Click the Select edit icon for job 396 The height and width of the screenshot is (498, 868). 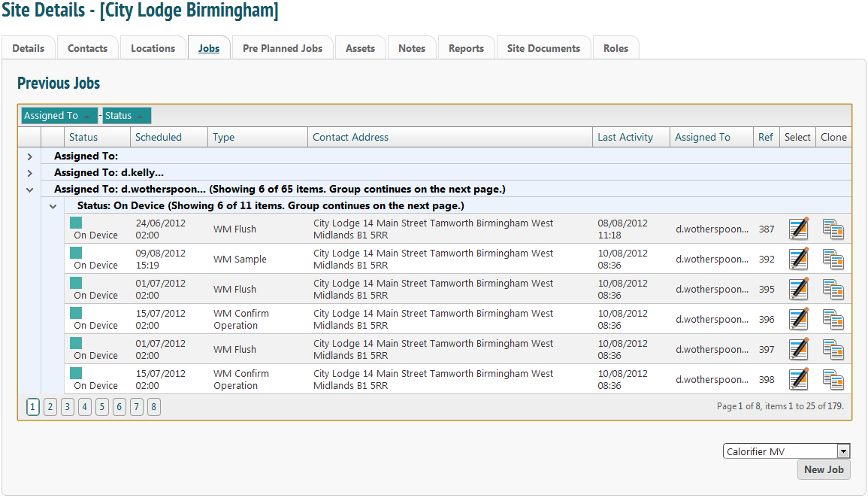click(797, 318)
